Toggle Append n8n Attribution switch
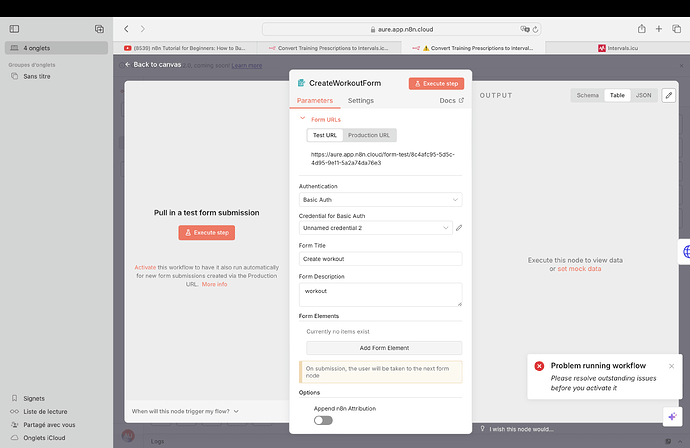Viewport: 690px width, 448px height. (x=323, y=420)
